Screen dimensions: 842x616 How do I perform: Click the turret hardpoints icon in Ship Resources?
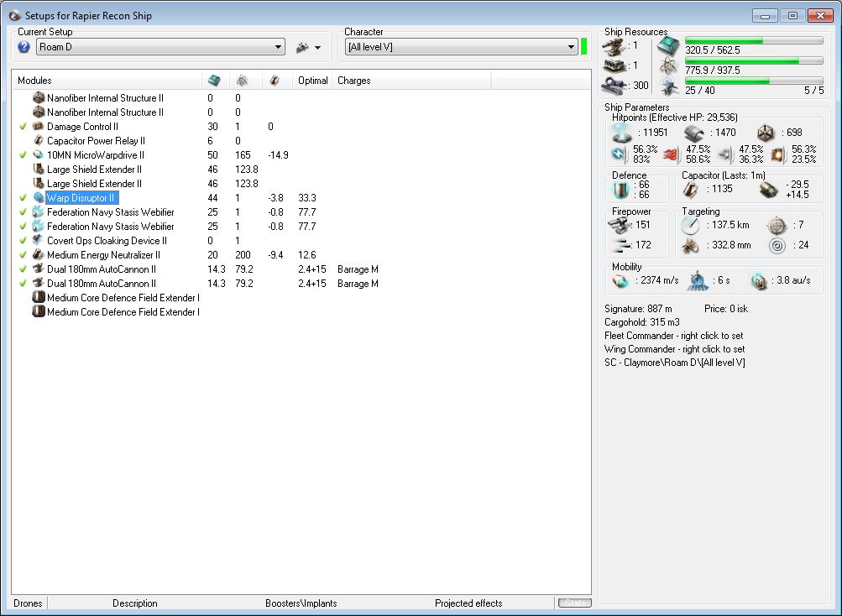[x=614, y=46]
